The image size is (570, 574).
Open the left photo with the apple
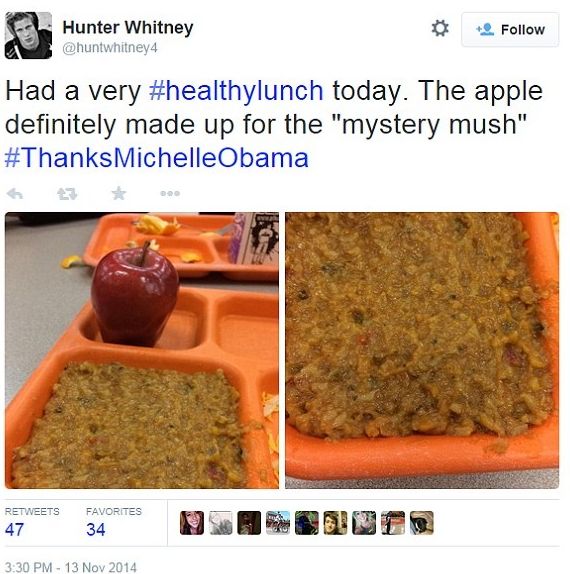pyautogui.click(x=142, y=350)
